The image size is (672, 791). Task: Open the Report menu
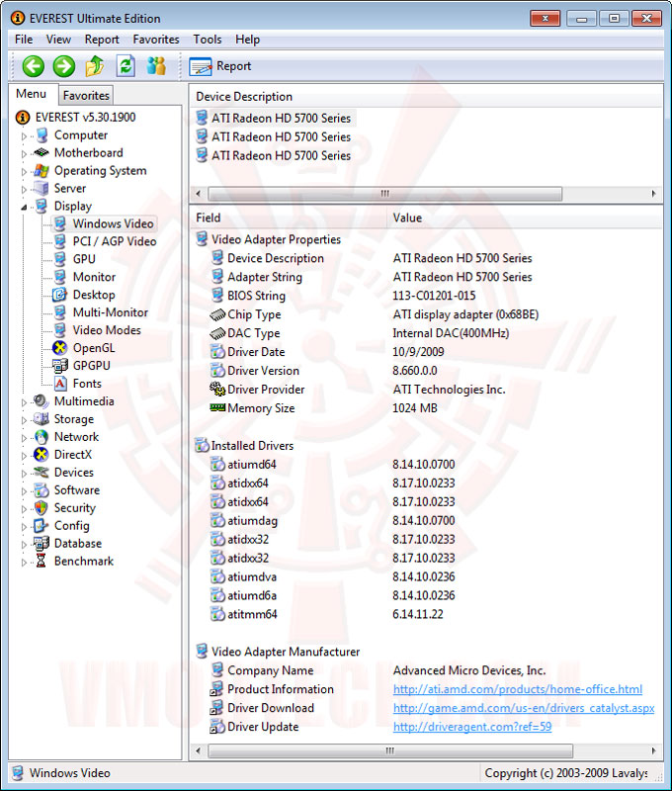coord(102,40)
